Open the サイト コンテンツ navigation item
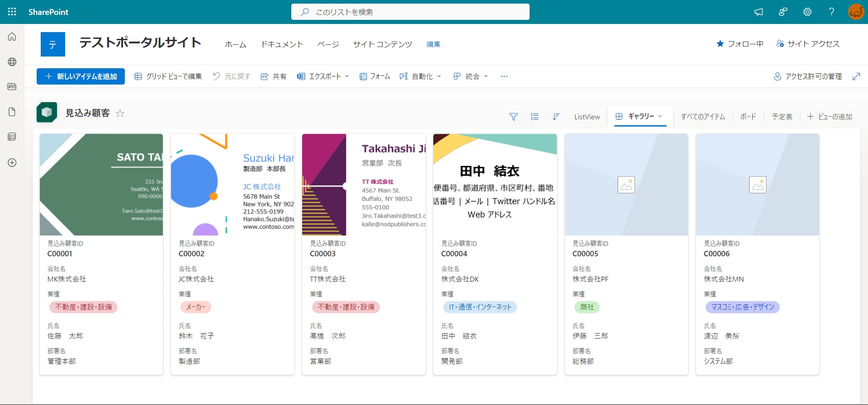Image resolution: width=868 pixels, height=405 pixels. point(383,44)
